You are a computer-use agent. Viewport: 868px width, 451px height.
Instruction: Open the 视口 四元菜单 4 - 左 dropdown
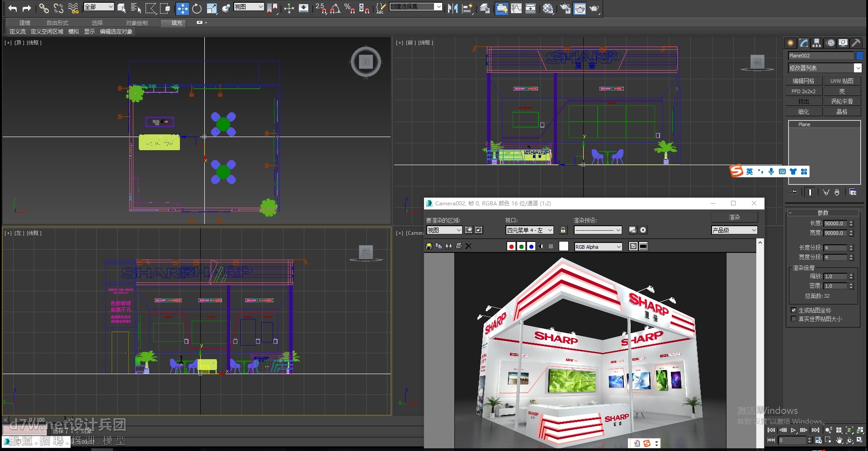(x=529, y=230)
